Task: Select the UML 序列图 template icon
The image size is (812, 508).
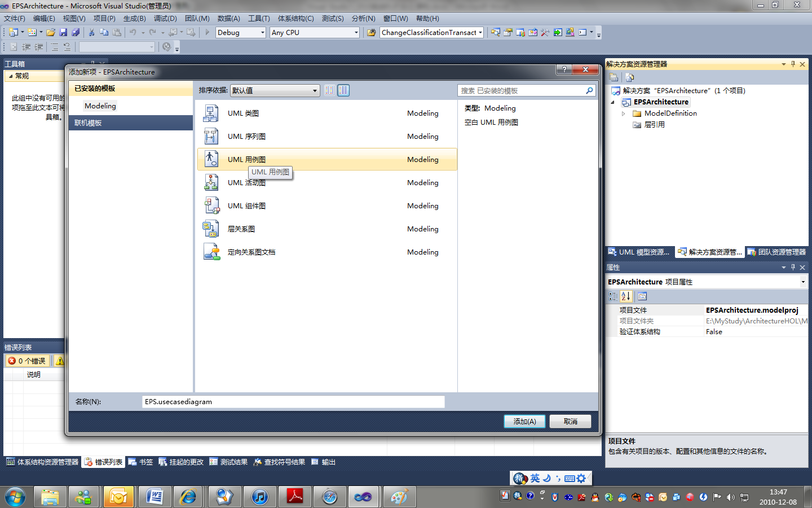Action: tap(211, 136)
